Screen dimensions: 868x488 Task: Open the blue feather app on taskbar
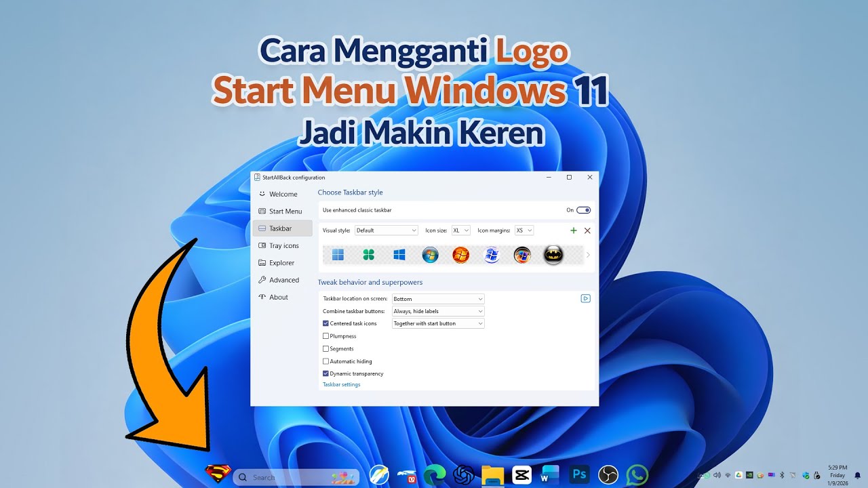pyautogui.click(x=379, y=475)
